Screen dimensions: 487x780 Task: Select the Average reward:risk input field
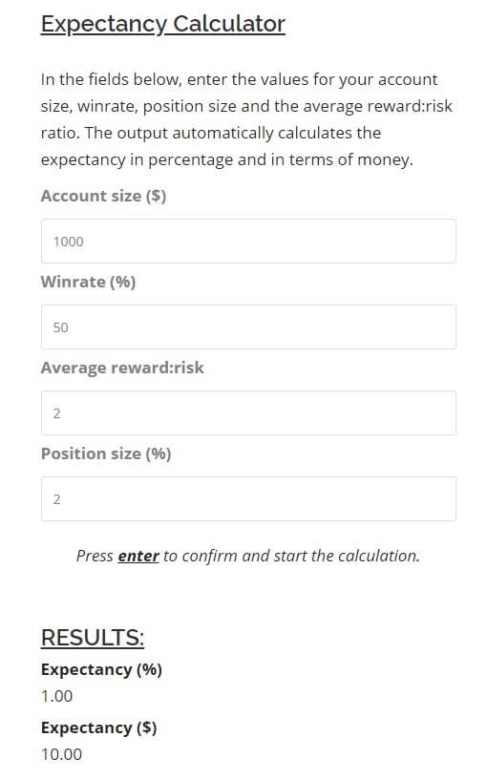(x=248, y=413)
